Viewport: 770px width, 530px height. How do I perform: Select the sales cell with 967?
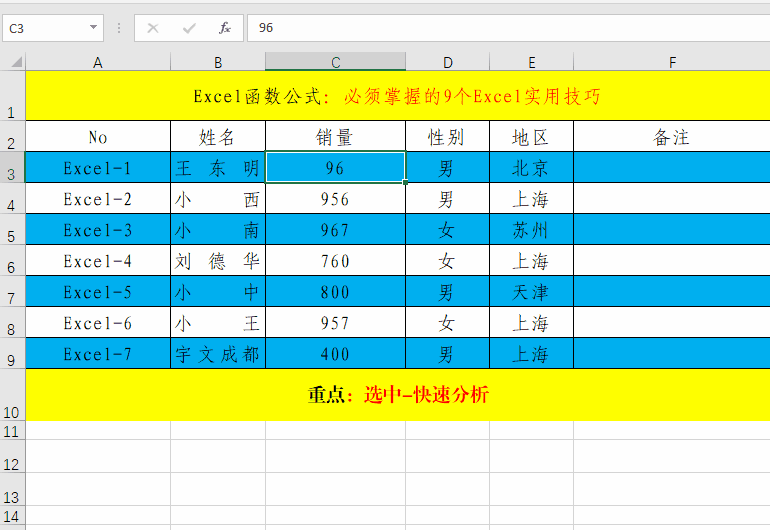335,229
